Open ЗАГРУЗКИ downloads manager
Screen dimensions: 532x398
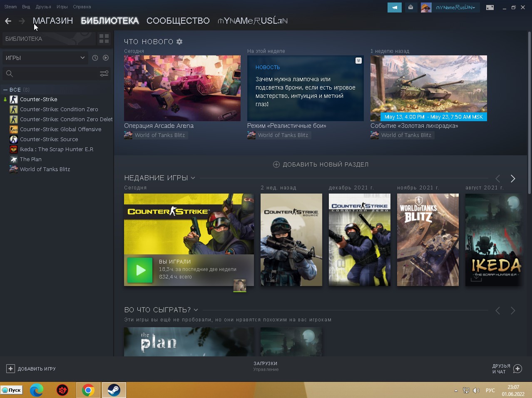click(266, 366)
